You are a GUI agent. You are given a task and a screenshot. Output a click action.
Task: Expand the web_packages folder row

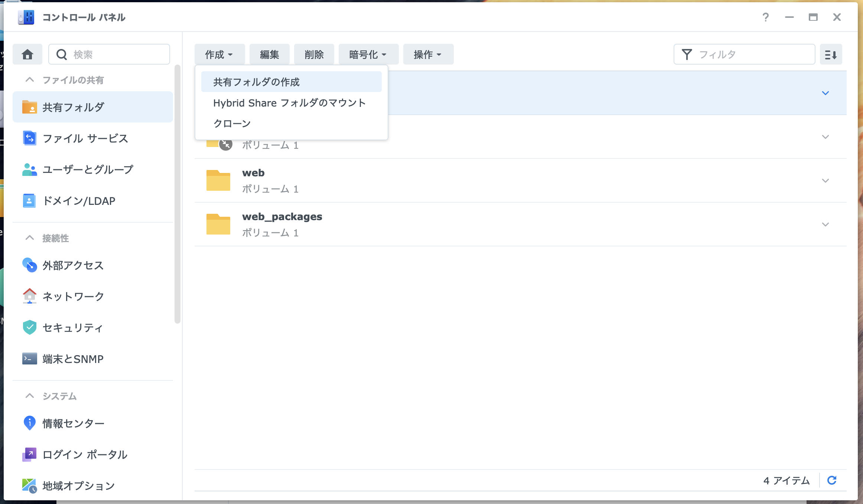click(x=825, y=224)
